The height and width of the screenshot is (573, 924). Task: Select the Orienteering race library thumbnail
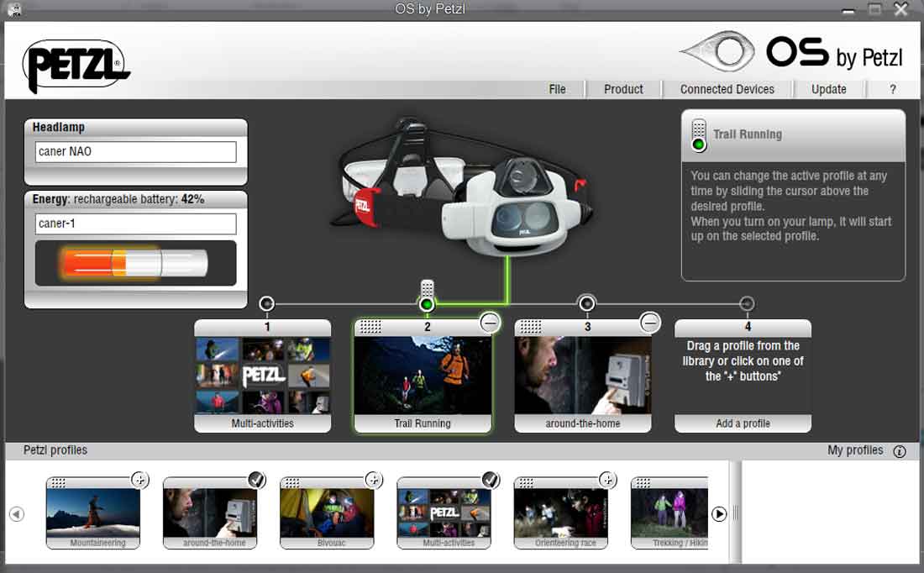tap(561, 513)
